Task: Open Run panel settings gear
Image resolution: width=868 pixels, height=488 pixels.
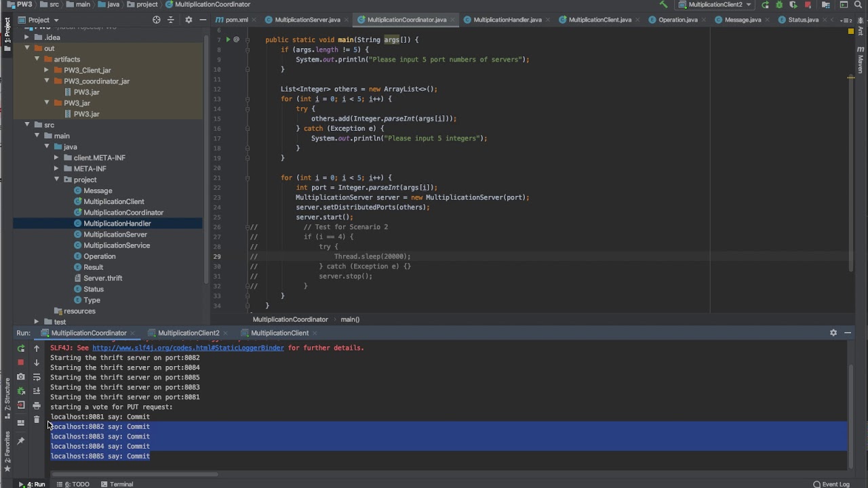Action: pos(833,333)
